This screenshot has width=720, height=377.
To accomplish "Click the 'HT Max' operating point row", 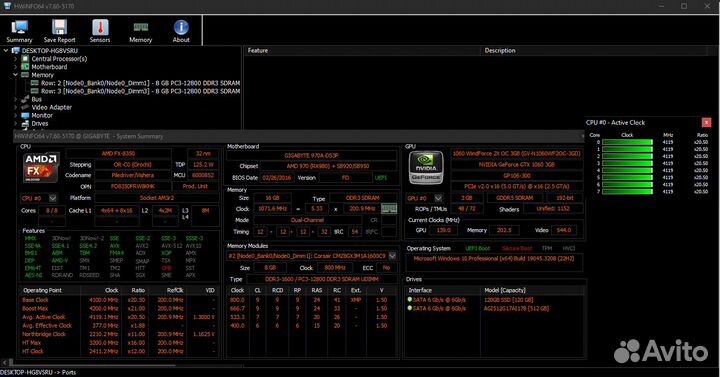I will (118, 343).
